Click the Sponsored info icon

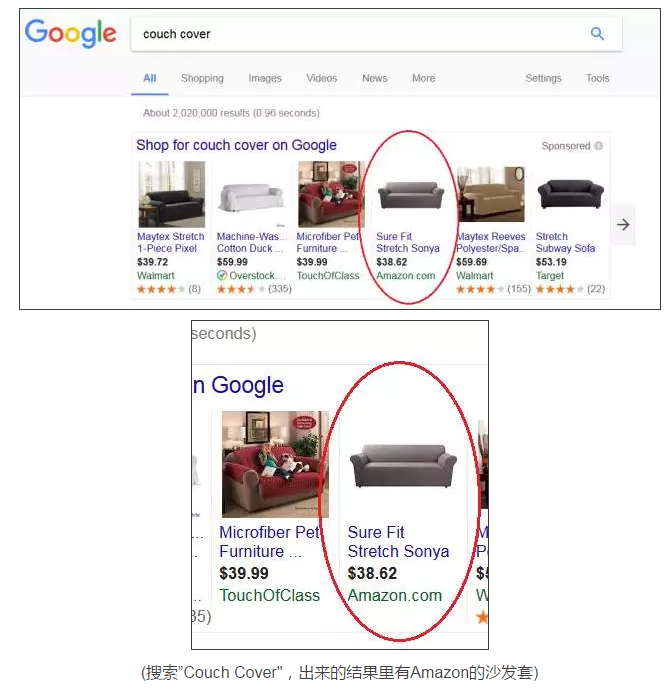(x=599, y=146)
